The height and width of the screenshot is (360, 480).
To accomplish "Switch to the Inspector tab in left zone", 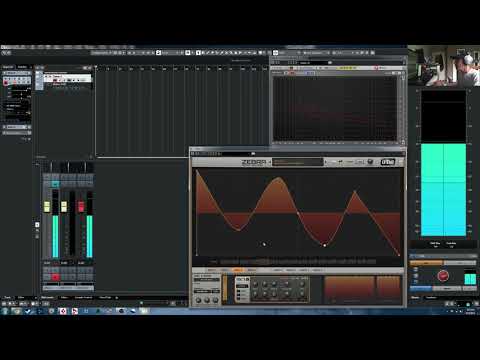I will [x=8, y=67].
